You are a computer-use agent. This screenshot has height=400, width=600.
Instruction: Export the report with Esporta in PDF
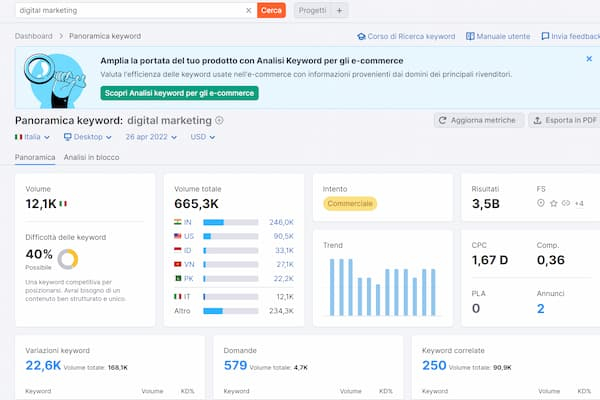coord(565,120)
